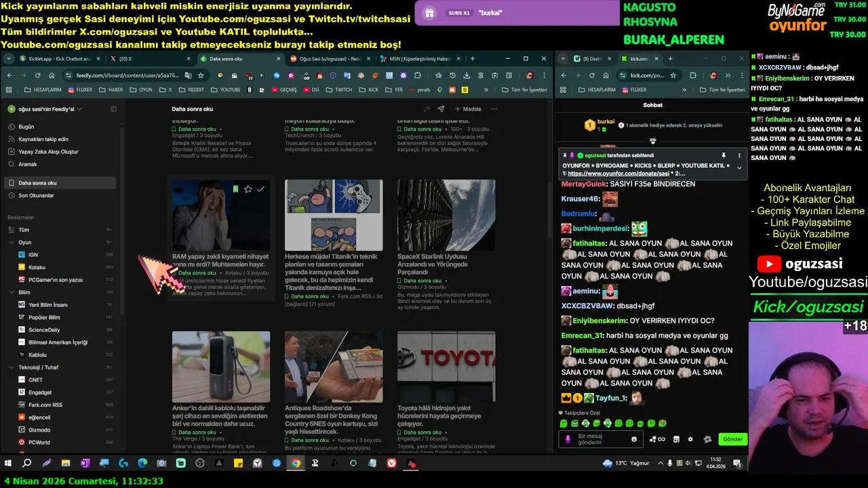Open the emoji picker in chat input
The width and height of the screenshot is (868, 488).
(634, 439)
